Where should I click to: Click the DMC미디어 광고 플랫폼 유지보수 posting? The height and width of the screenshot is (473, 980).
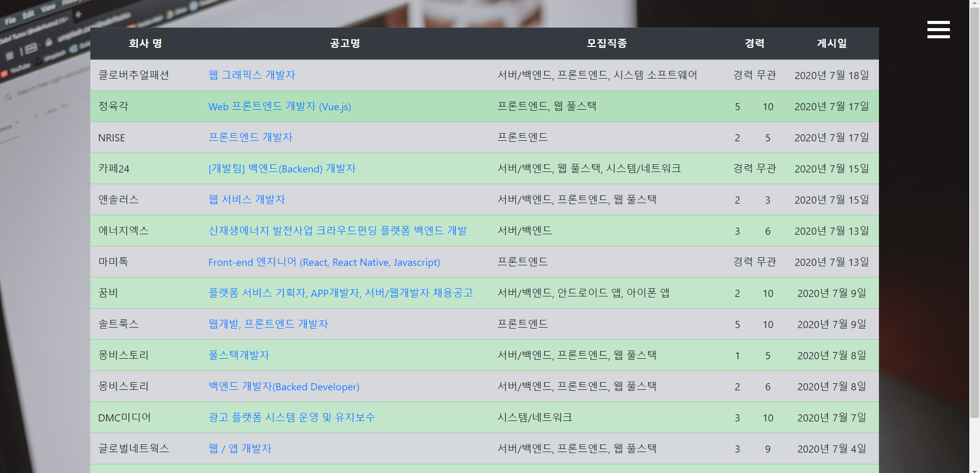291,417
